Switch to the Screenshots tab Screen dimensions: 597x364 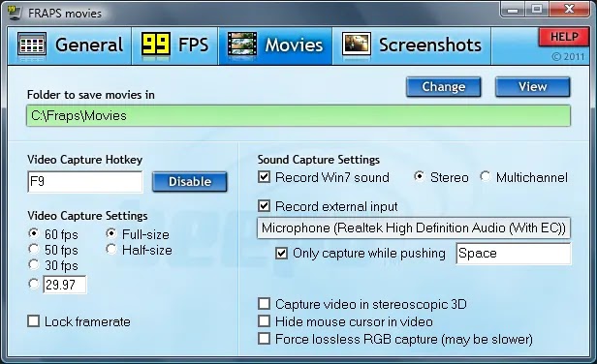coord(412,45)
